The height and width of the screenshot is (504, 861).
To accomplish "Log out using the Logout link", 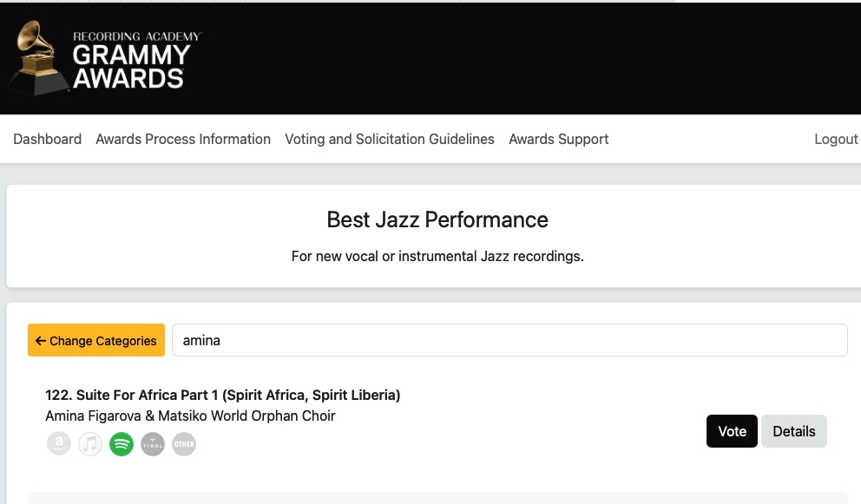I will (x=836, y=139).
